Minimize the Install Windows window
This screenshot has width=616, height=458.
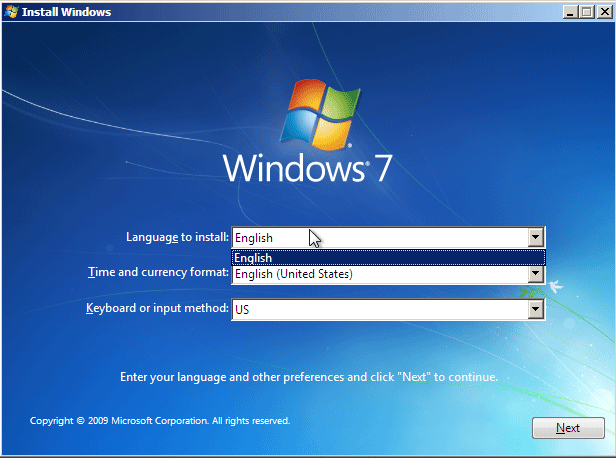(x=570, y=12)
